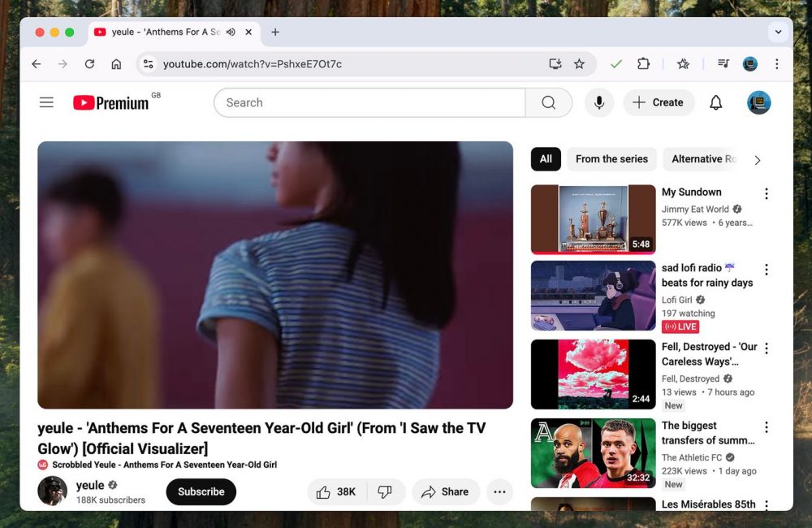Viewport: 812px width, 528px height.
Task: Reload the current page
Action: coord(89,64)
